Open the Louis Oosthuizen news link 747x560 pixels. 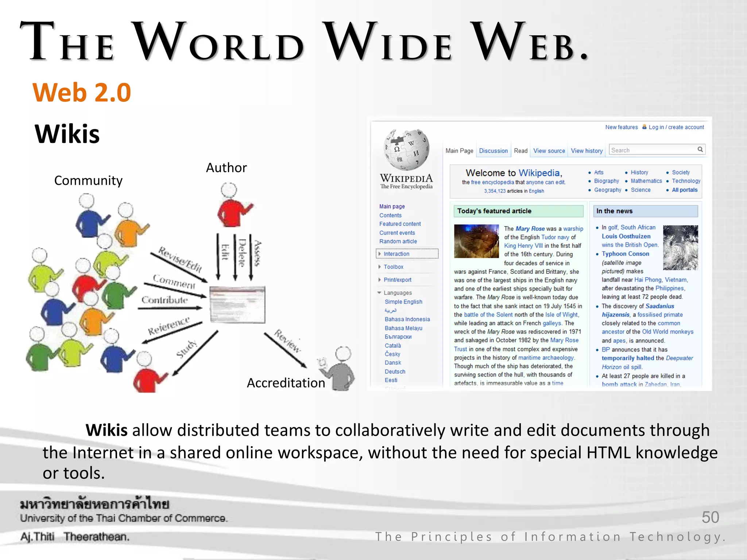[x=626, y=236]
